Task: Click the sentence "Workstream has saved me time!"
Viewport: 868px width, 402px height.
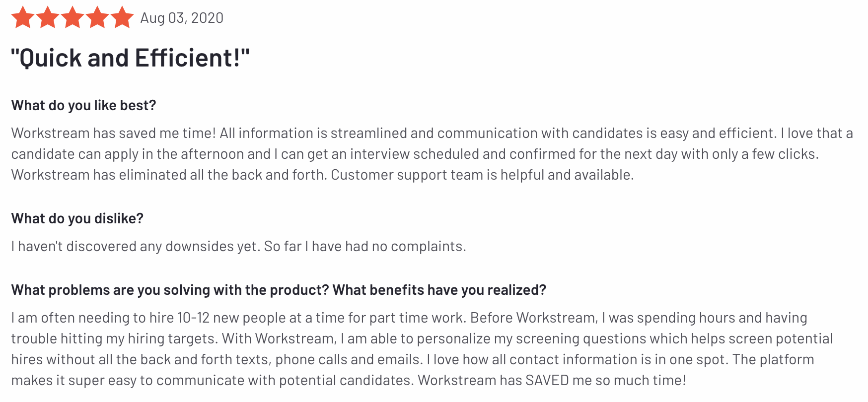Action: pos(114,133)
